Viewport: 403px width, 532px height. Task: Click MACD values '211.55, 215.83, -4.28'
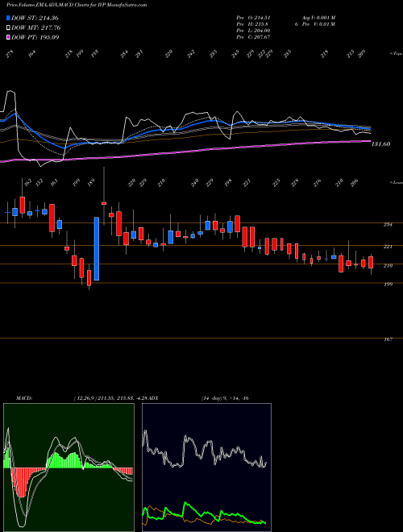[x=124, y=398]
